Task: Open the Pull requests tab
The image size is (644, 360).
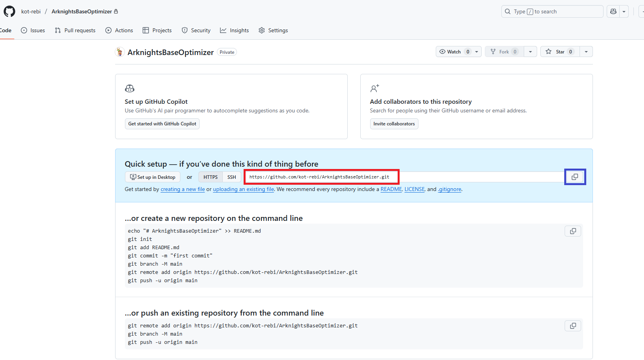Action: pyautogui.click(x=75, y=30)
